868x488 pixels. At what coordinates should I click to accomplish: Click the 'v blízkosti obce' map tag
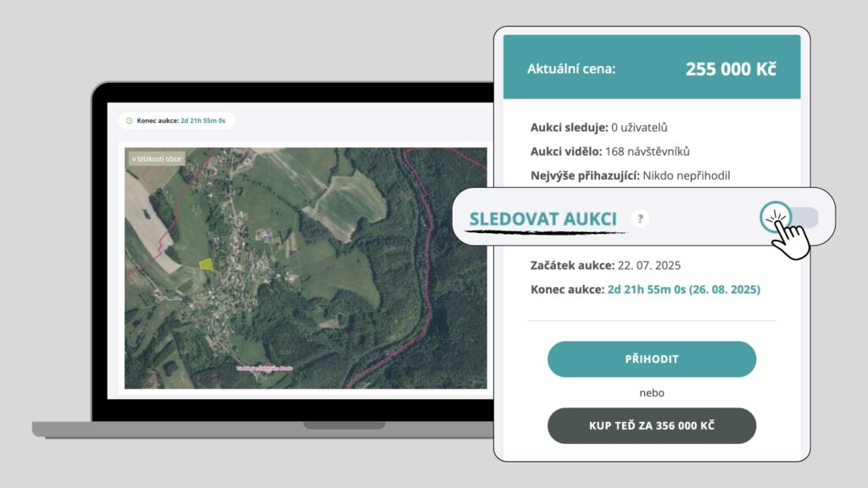[x=156, y=158]
